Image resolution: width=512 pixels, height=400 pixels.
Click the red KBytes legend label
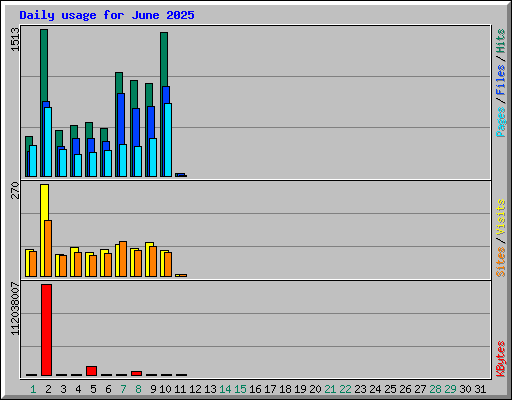pyautogui.click(x=500, y=359)
